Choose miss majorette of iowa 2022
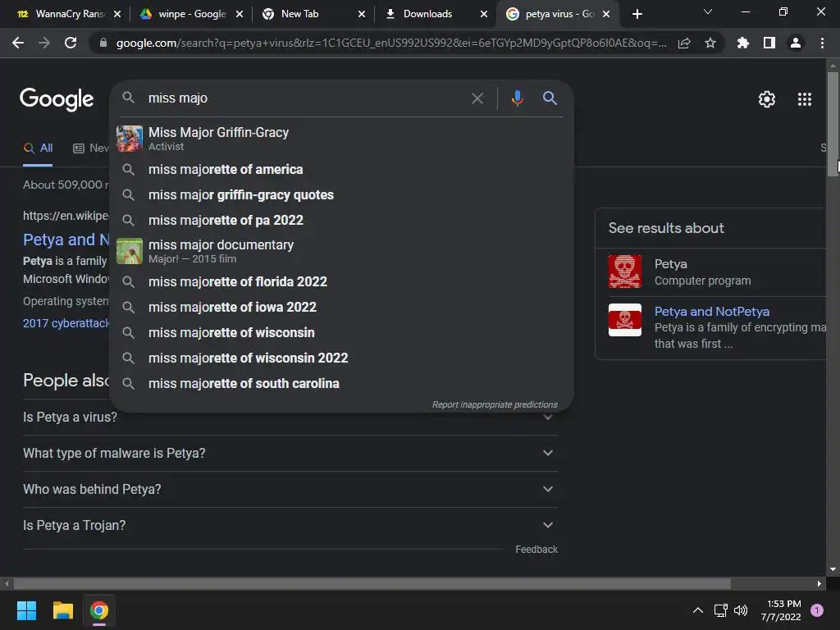 point(341,307)
